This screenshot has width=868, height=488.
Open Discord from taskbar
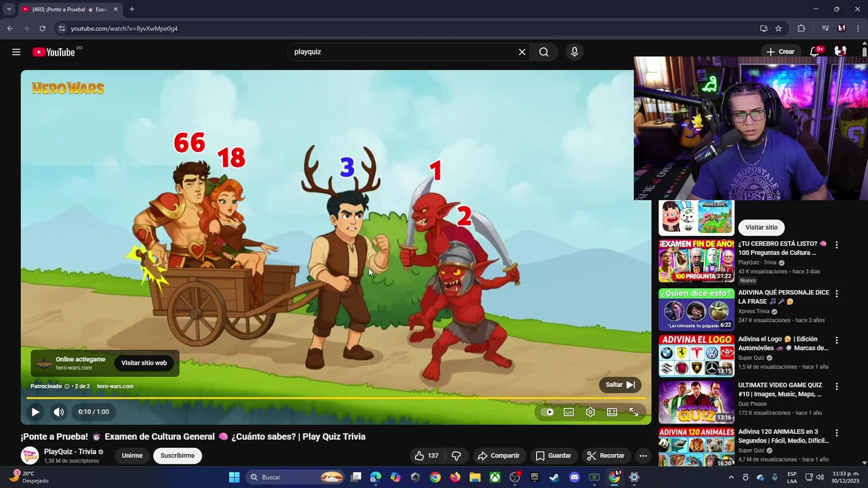[x=574, y=477]
